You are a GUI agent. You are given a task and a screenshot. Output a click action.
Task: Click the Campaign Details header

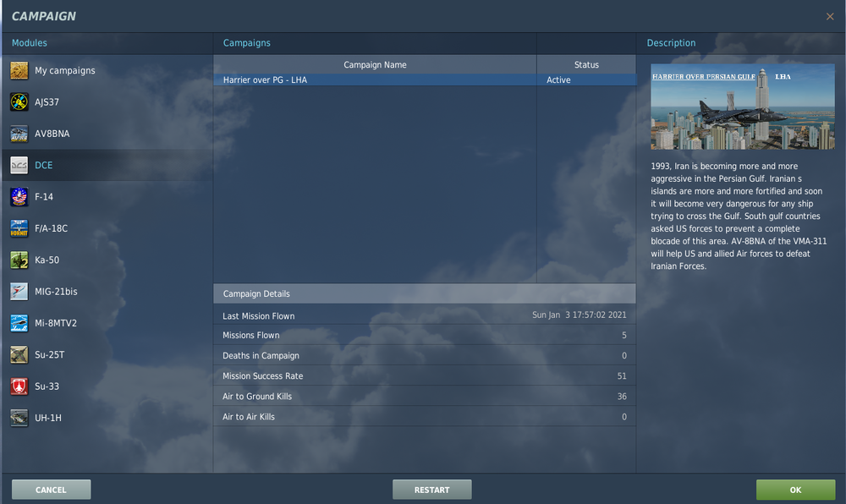click(x=425, y=293)
